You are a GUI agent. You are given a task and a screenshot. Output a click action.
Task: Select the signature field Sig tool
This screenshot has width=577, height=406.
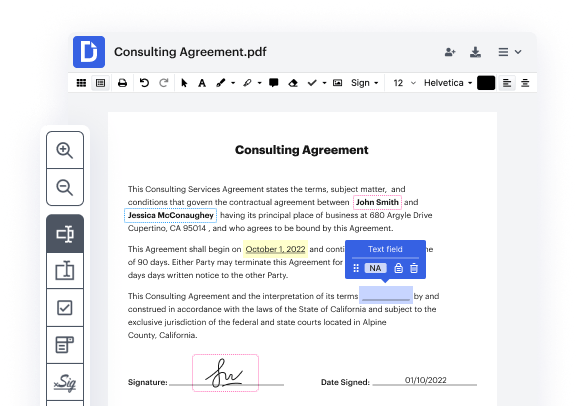65,382
